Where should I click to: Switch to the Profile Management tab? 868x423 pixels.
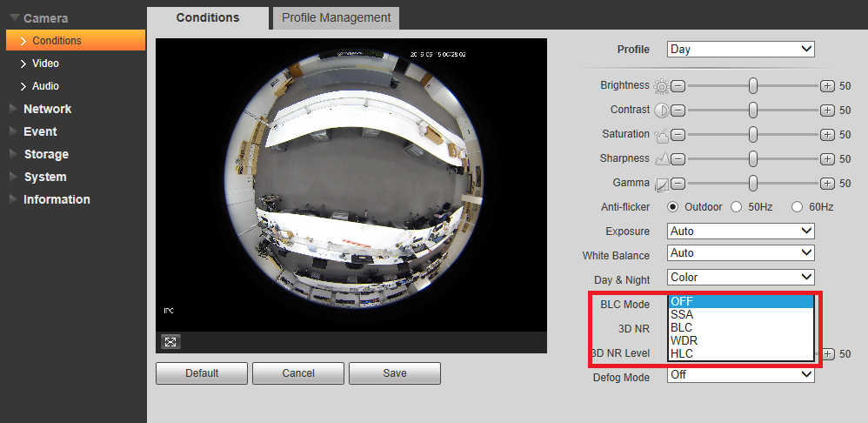pos(336,17)
